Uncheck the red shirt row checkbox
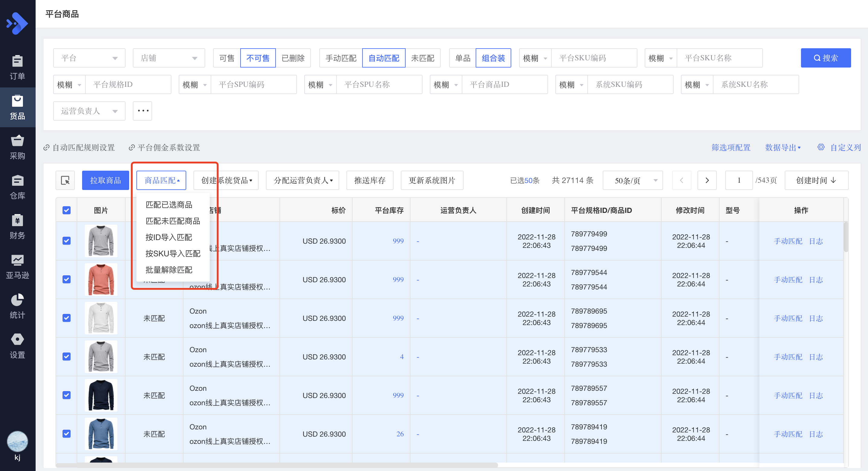Viewport: 868px width, 471px height. [x=66, y=280]
